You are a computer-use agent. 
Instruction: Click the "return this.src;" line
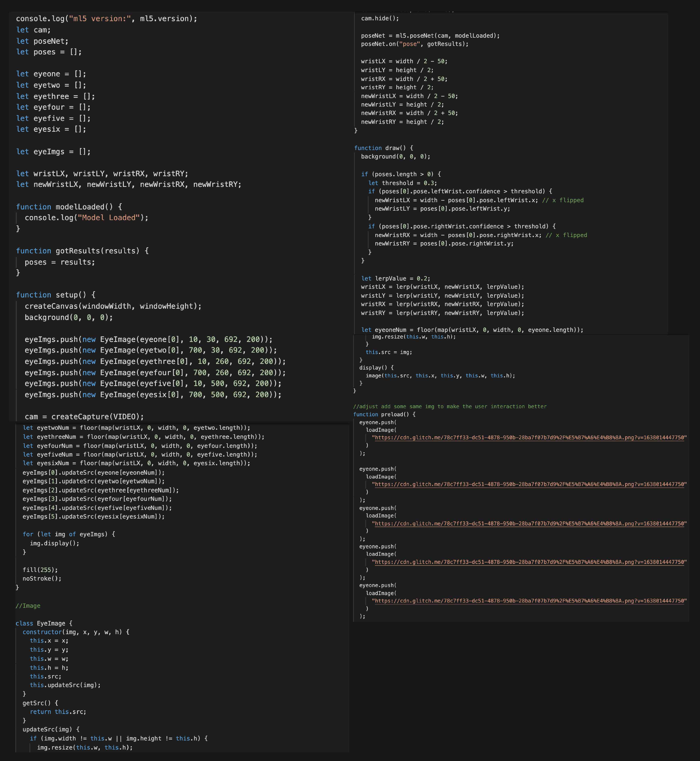coord(58,712)
